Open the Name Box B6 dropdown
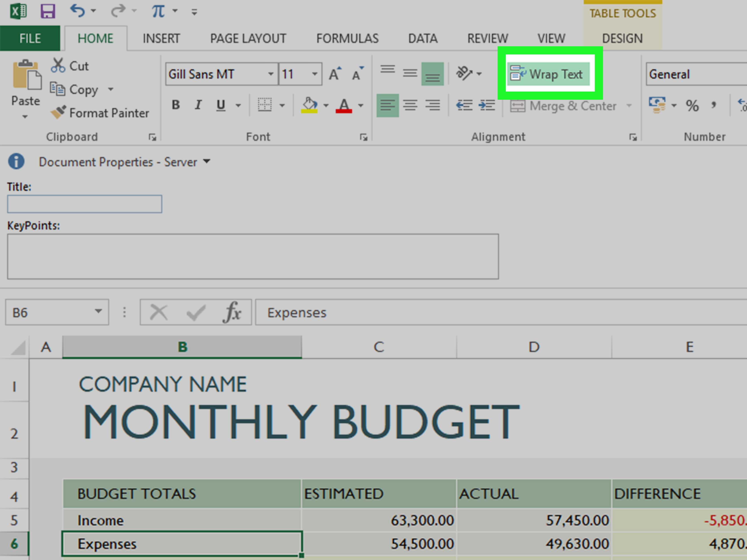 [98, 311]
